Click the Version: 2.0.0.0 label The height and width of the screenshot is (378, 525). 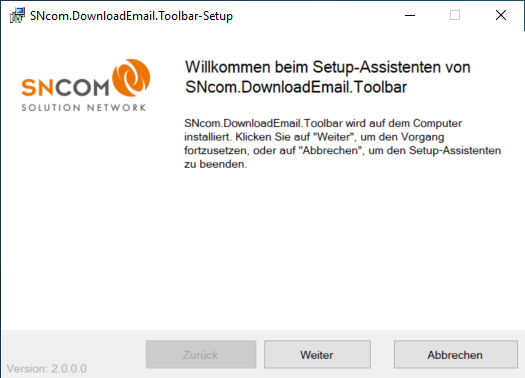[x=47, y=369]
